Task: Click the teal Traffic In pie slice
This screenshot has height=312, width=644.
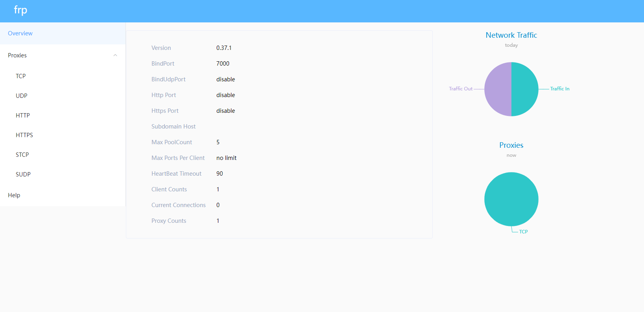Action: tap(525, 89)
